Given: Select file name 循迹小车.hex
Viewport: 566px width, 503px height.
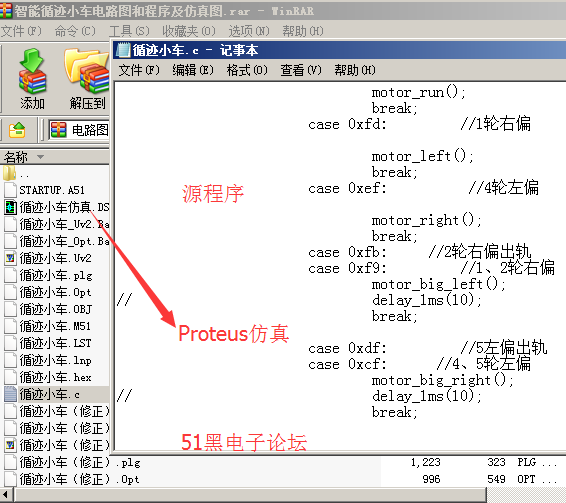Looking at the screenshot, I should (x=55, y=377).
